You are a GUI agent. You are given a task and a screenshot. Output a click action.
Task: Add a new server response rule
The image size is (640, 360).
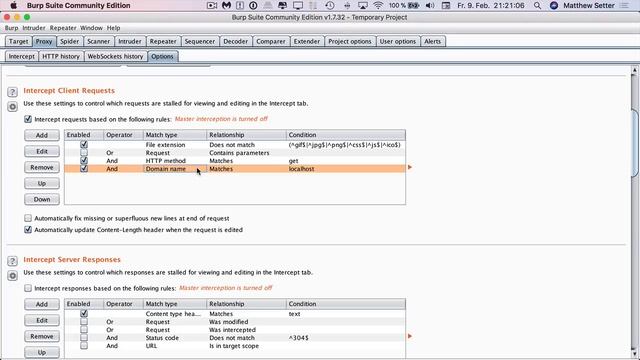[x=42, y=304]
